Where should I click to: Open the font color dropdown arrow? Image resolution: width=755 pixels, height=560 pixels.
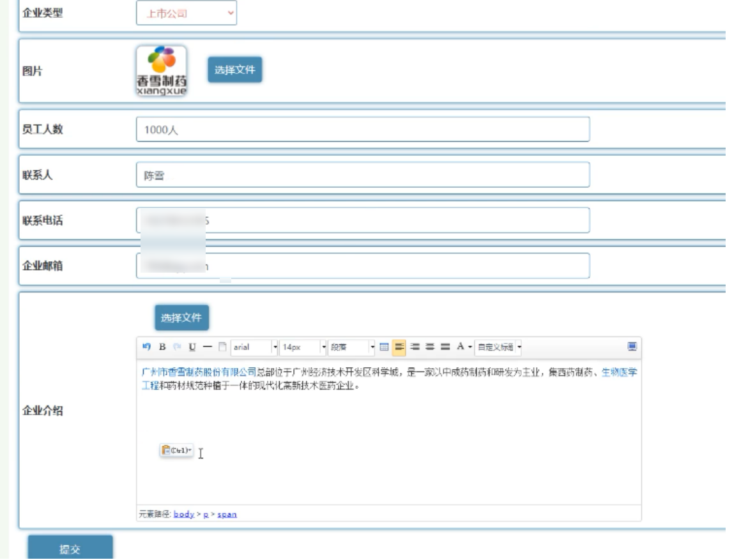(x=470, y=347)
